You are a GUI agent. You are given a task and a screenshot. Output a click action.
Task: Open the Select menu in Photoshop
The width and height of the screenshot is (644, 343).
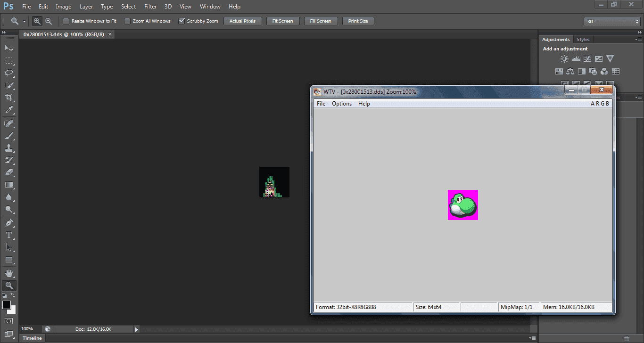(x=128, y=7)
